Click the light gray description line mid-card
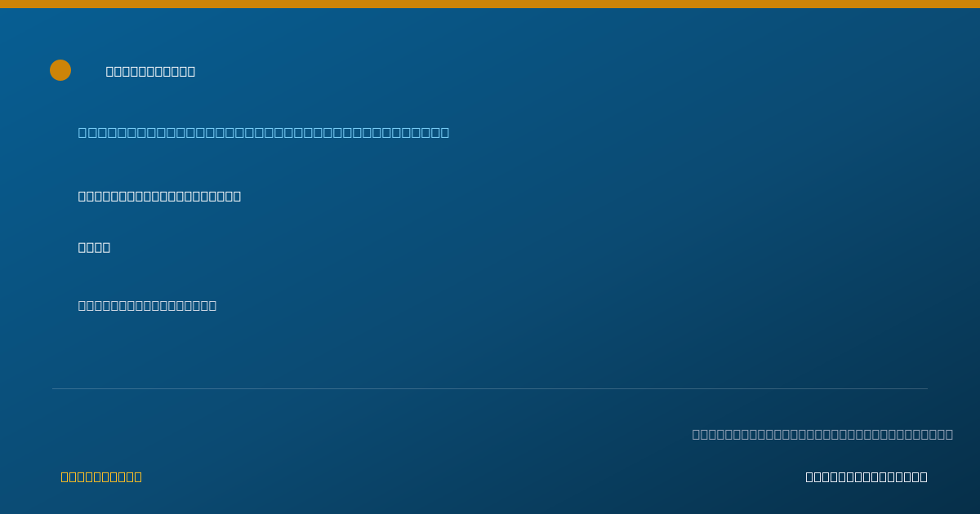The height and width of the screenshot is (514, 980). (147, 305)
